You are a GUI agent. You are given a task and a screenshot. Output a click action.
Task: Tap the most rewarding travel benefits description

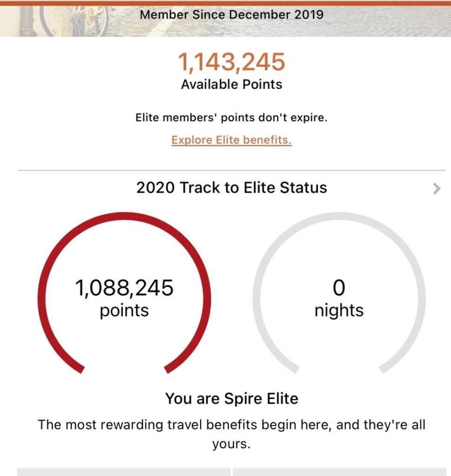(x=232, y=434)
